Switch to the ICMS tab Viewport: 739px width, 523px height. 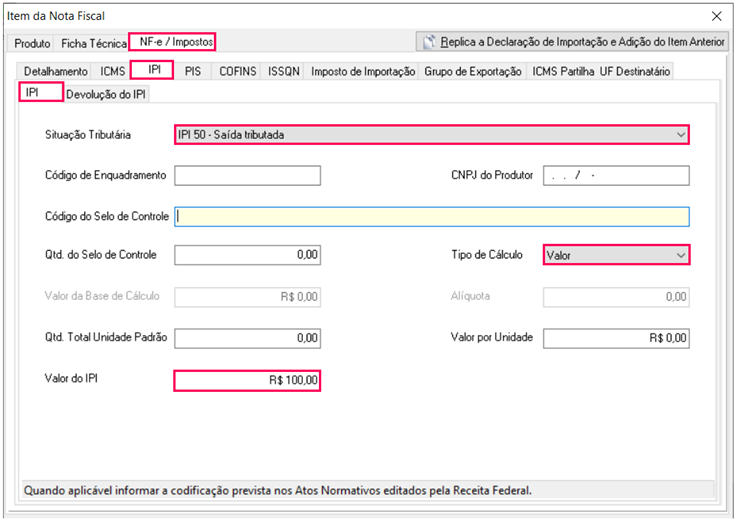tap(112, 71)
